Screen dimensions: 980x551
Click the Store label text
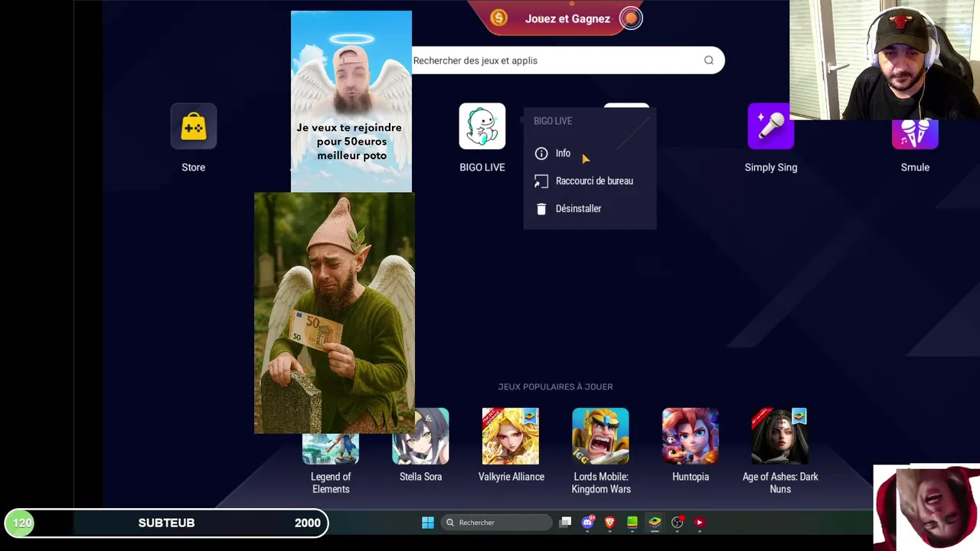click(194, 167)
